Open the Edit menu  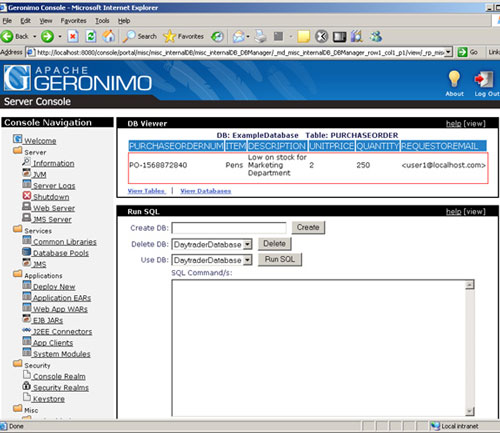[x=25, y=21]
